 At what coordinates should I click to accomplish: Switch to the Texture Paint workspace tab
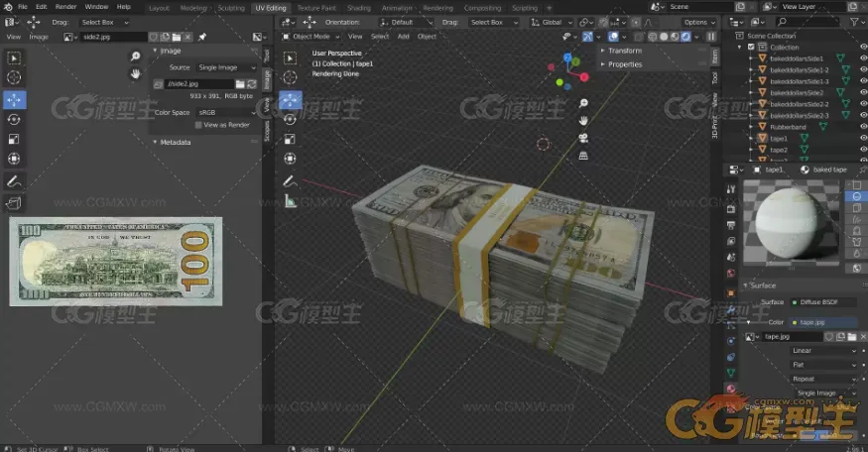click(x=316, y=8)
